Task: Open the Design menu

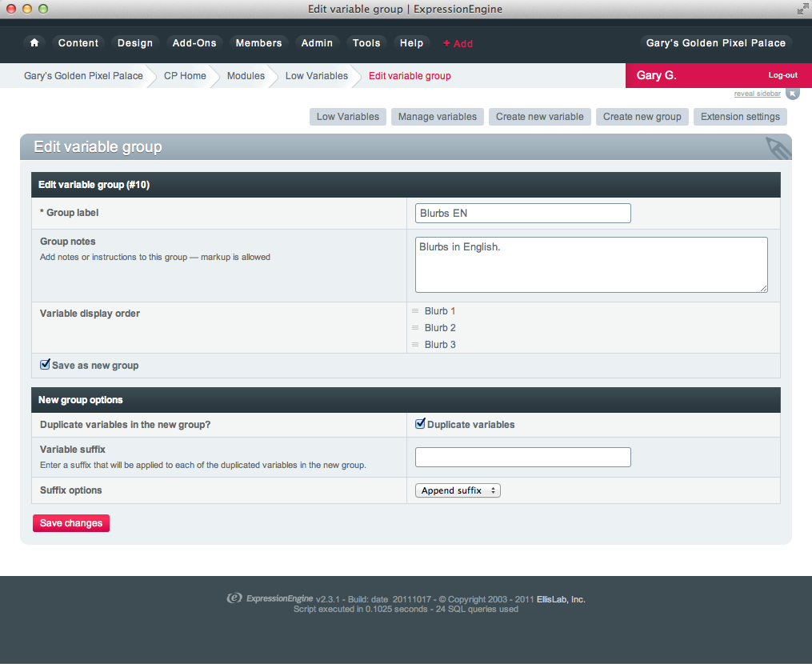Action: (135, 43)
